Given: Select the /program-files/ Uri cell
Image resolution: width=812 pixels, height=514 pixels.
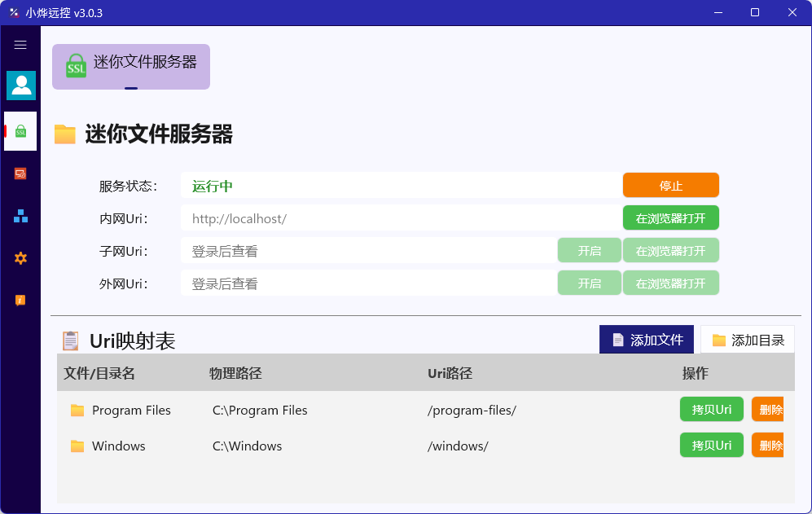Looking at the screenshot, I should tap(472, 411).
